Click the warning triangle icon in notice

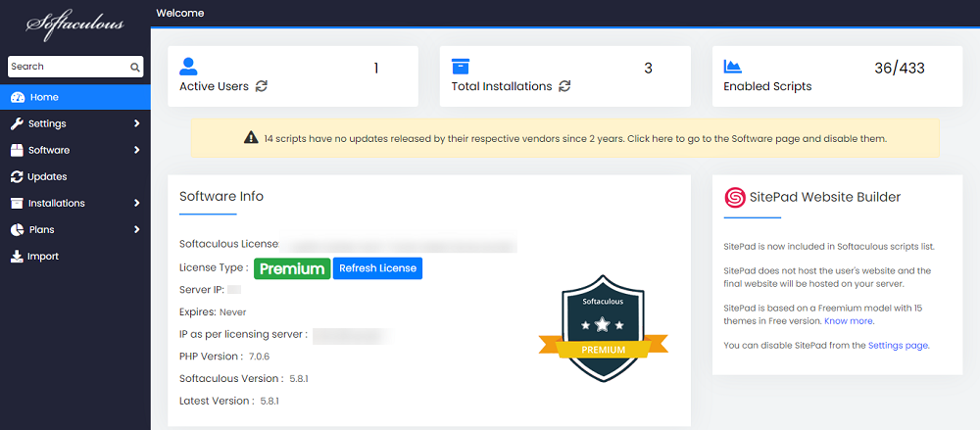click(x=251, y=138)
